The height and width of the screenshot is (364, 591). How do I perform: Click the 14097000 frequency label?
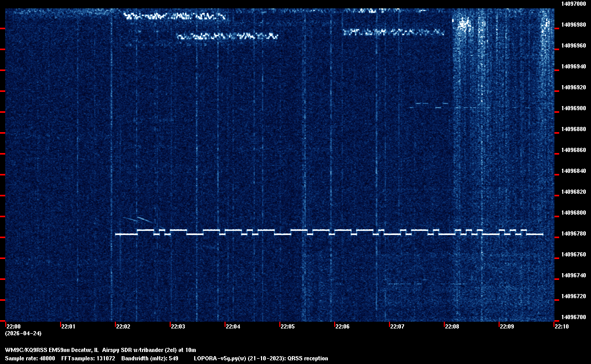[573, 4]
